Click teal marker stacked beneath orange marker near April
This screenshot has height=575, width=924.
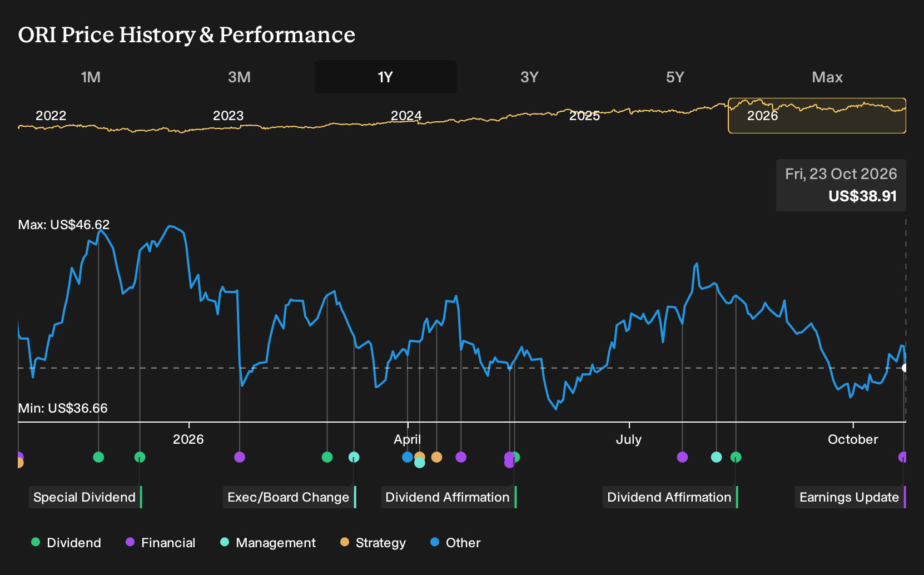click(420, 463)
